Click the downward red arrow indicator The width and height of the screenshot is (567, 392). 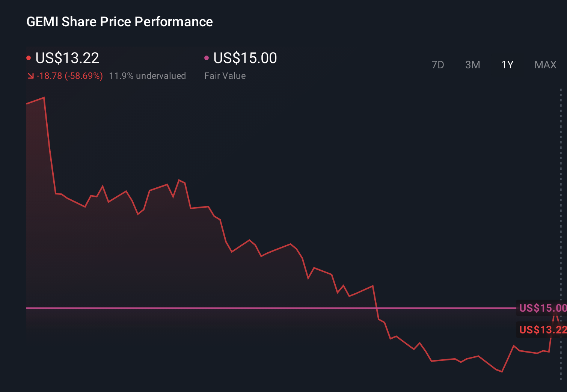(x=30, y=75)
